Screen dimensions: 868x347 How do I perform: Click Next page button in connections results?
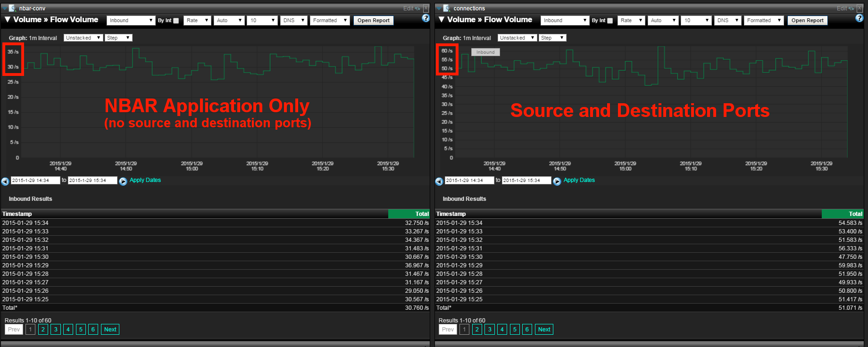[x=544, y=330]
